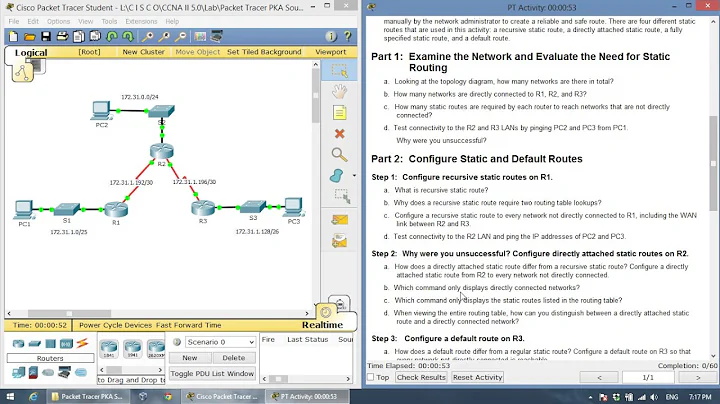Click the Print toolbar icon

pos(62,36)
